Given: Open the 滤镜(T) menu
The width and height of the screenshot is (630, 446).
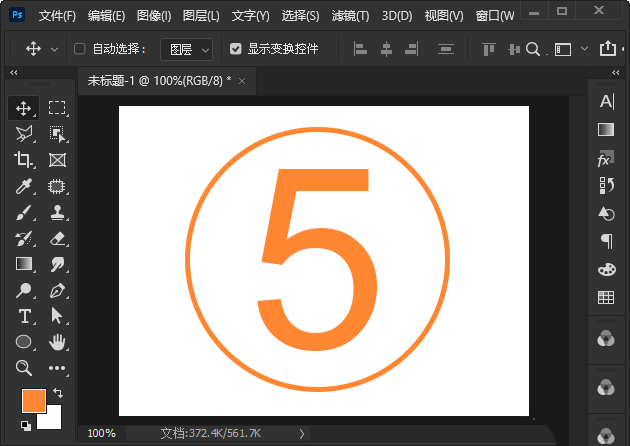Looking at the screenshot, I should 349,16.
